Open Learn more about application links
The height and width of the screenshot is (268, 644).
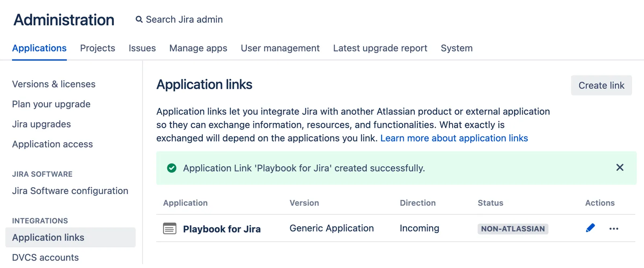pos(454,138)
